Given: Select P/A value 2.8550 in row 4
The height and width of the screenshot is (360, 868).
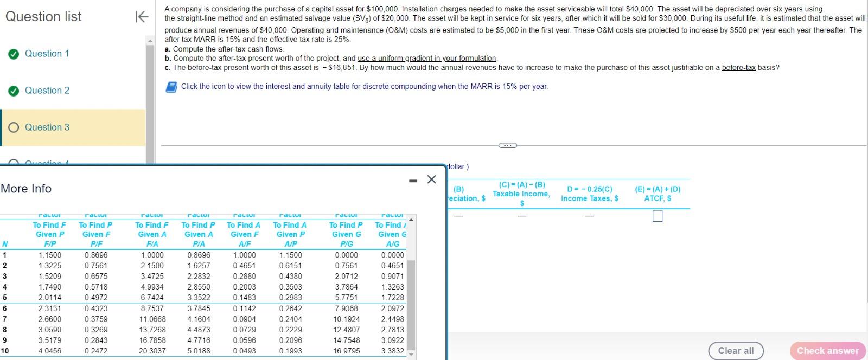Looking at the screenshot, I should click(x=199, y=287).
